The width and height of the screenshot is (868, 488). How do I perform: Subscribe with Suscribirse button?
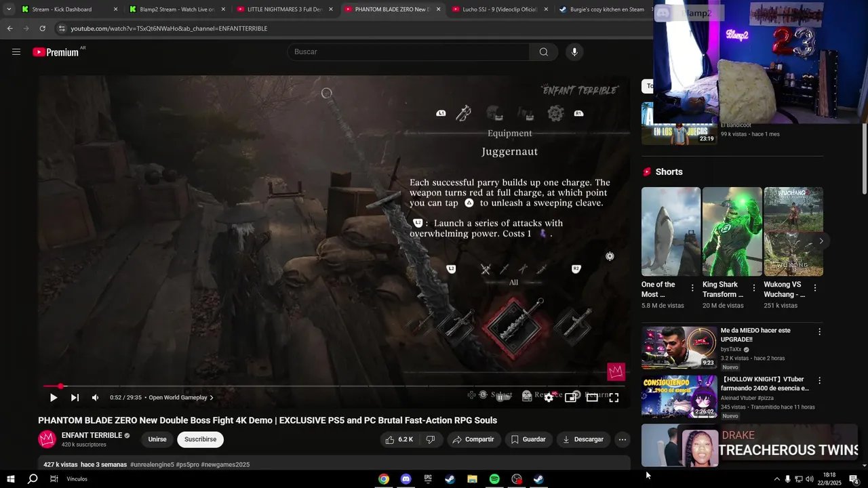click(x=200, y=439)
